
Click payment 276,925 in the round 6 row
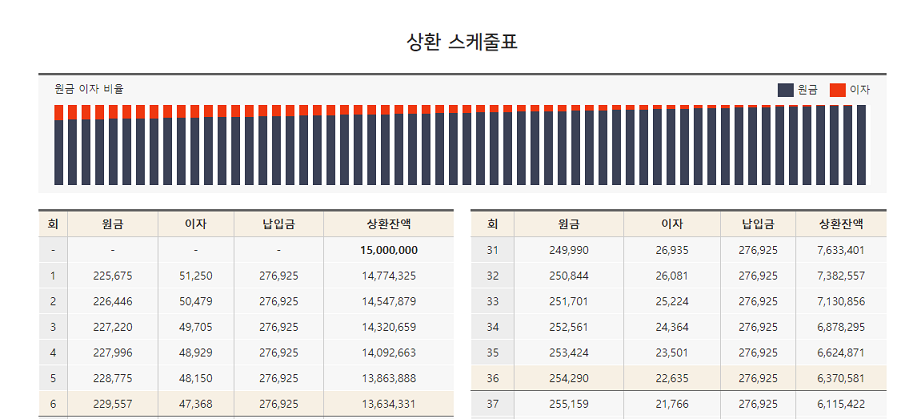279,404
